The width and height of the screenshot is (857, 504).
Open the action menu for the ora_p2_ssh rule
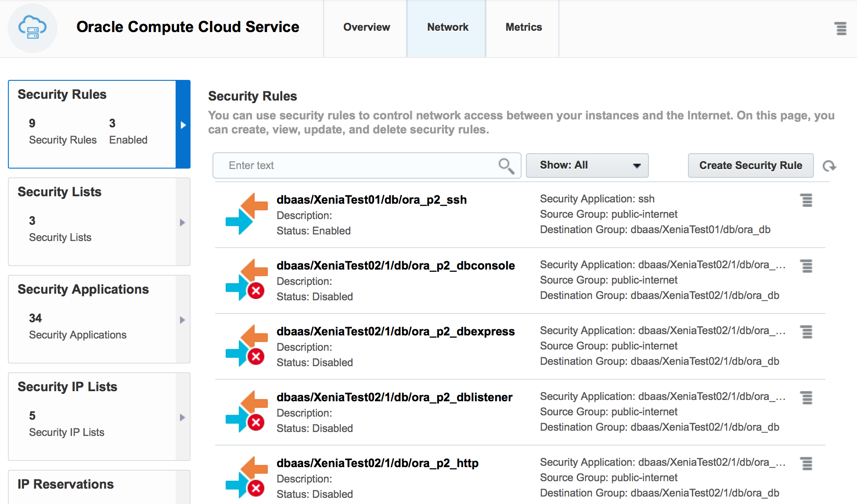[x=807, y=200]
